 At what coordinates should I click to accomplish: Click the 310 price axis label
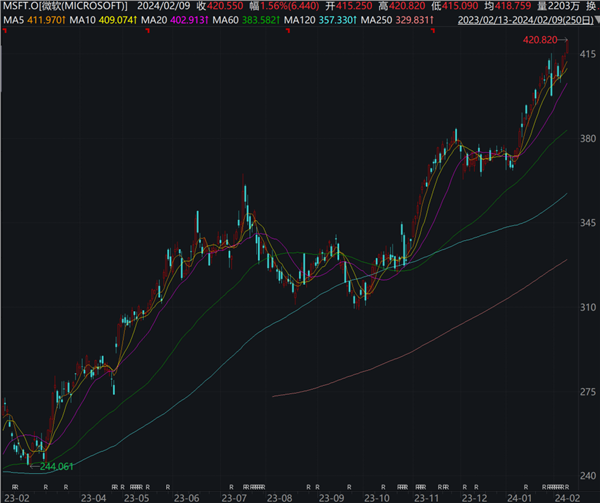(x=585, y=311)
